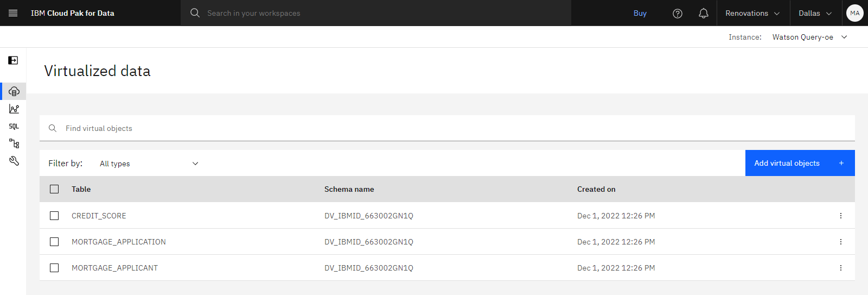Open the SQL editor icon
This screenshot has width=868, height=295.
pos(14,126)
